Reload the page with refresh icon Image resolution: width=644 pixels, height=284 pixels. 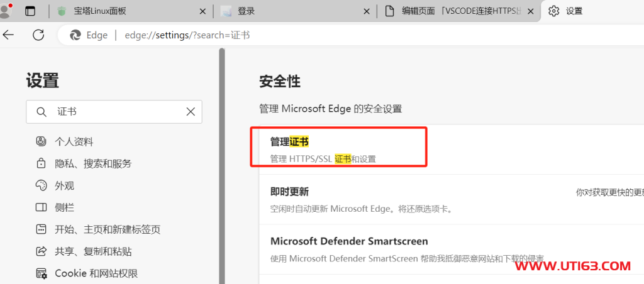tap(38, 35)
